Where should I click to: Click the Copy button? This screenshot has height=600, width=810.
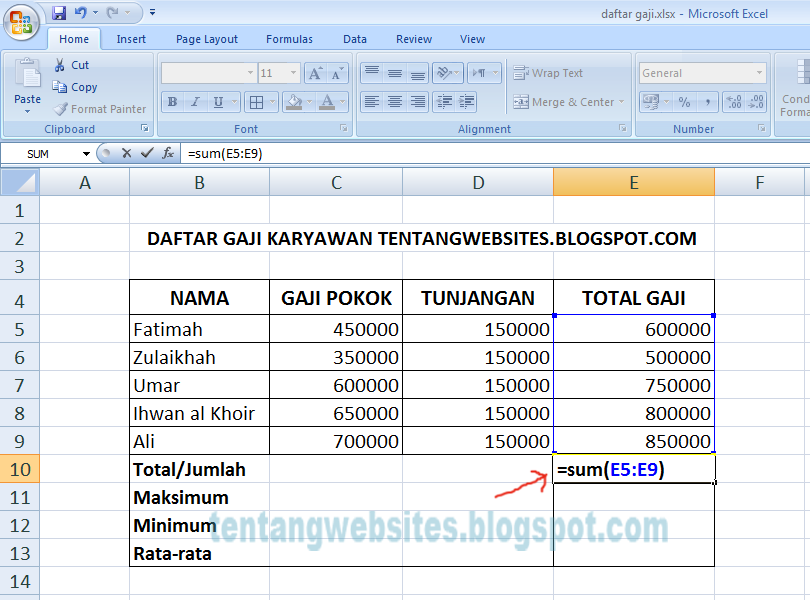(x=75, y=87)
